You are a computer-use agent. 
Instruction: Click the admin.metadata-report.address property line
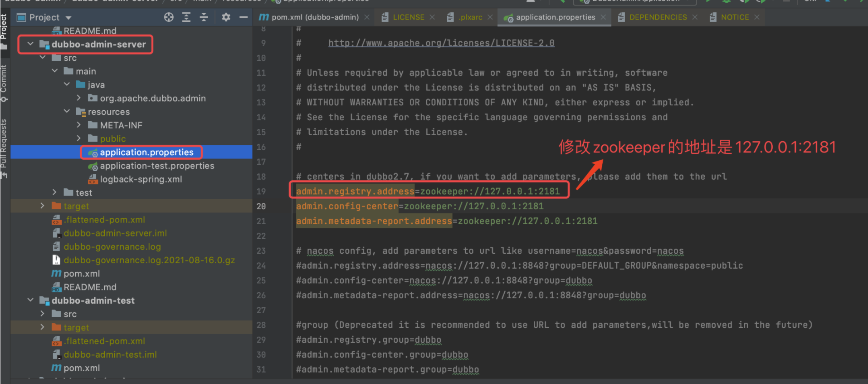(x=447, y=221)
